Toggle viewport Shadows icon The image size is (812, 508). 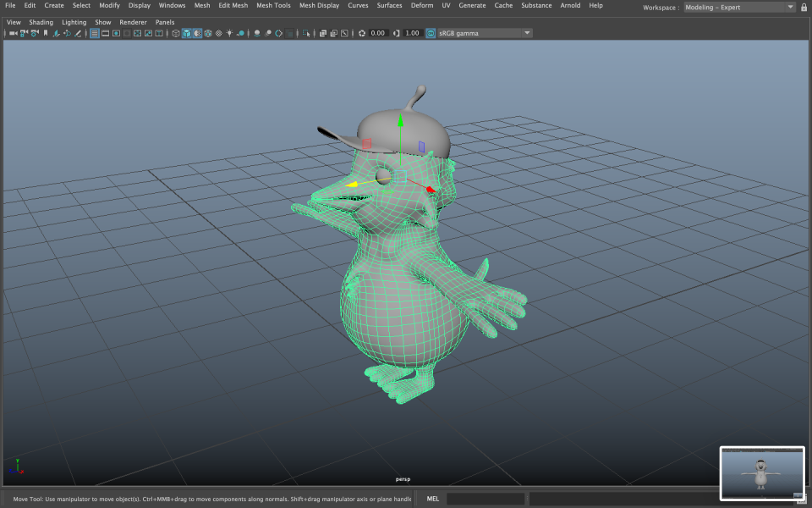click(x=240, y=33)
